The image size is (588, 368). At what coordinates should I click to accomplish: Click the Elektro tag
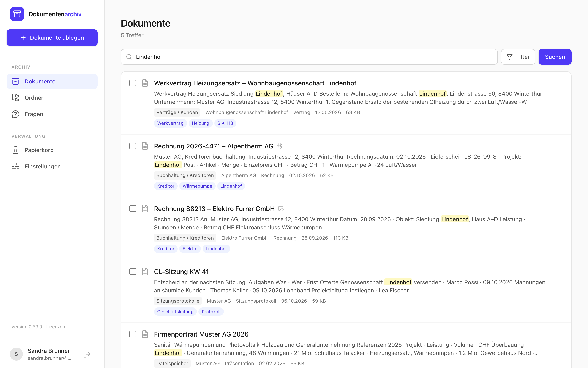click(x=190, y=249)
